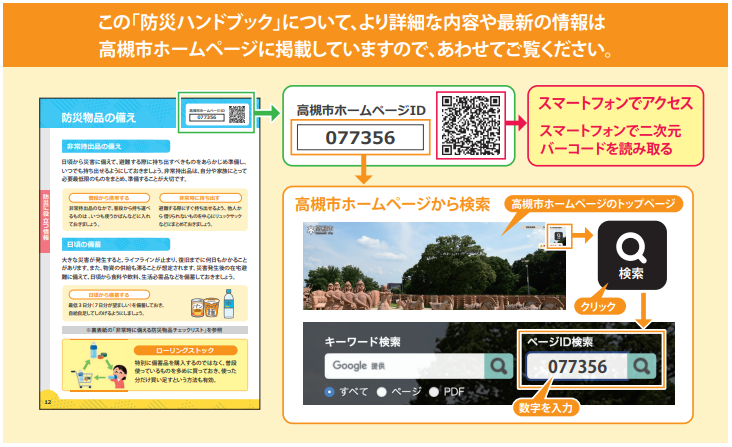
Task: Click the rolling stock cycle illustration
Action: 99,365
